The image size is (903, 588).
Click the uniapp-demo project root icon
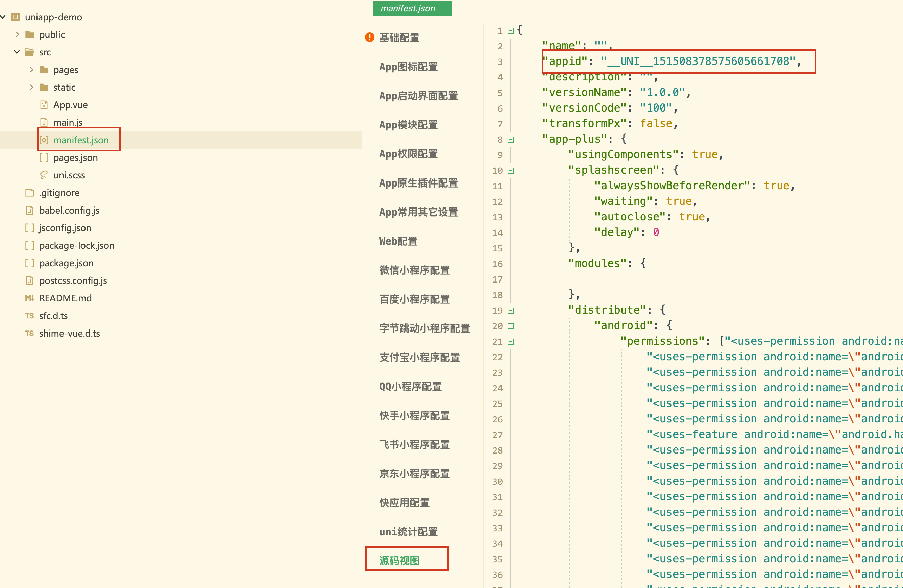tap(16, 17)
